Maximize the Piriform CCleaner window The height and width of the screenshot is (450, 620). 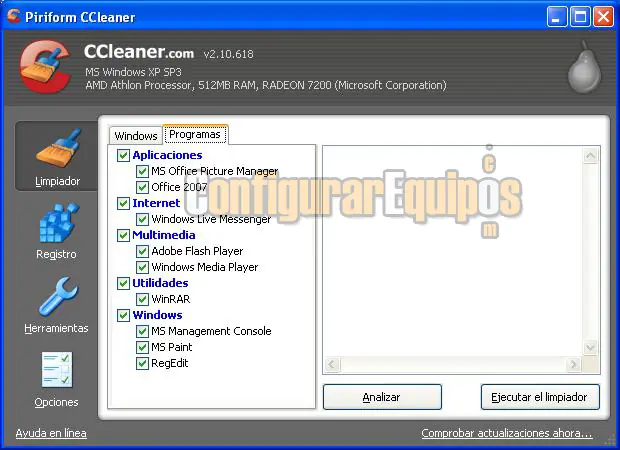click(580, 17)
